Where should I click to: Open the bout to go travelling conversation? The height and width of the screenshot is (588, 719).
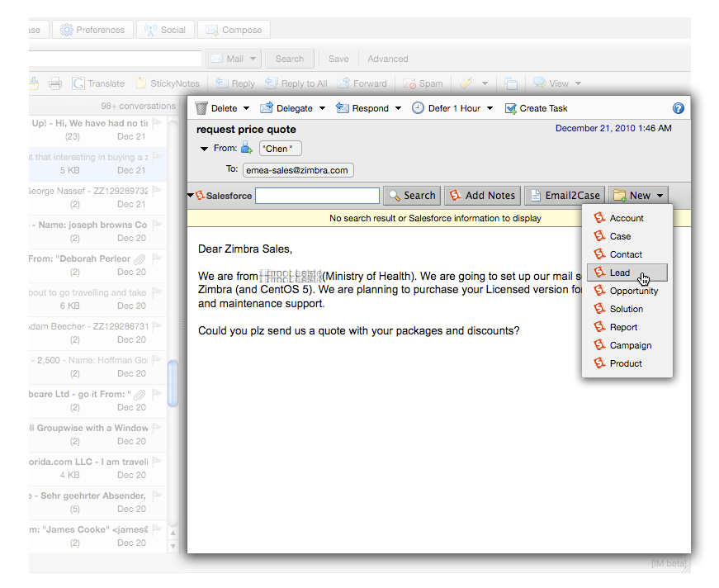[97, 299]
